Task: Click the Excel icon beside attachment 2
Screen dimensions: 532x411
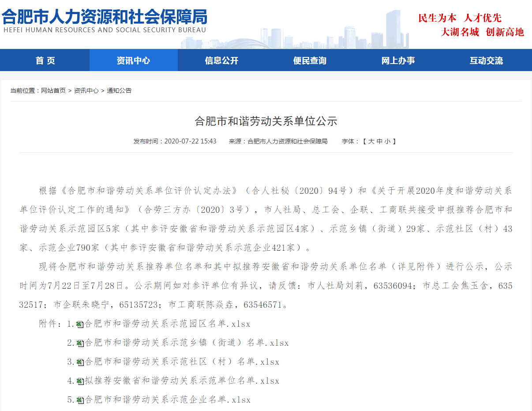Action: click(80, 343)
